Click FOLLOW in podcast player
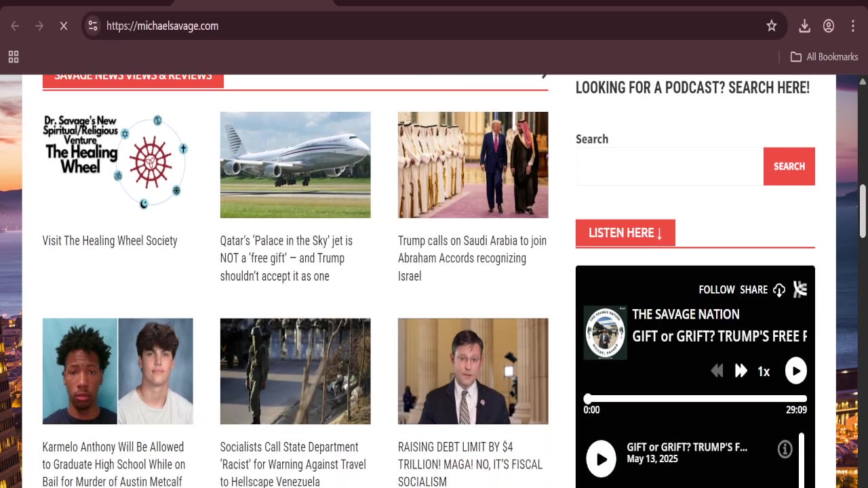Screen dimensions: 868x488 [x=717, y=289]
